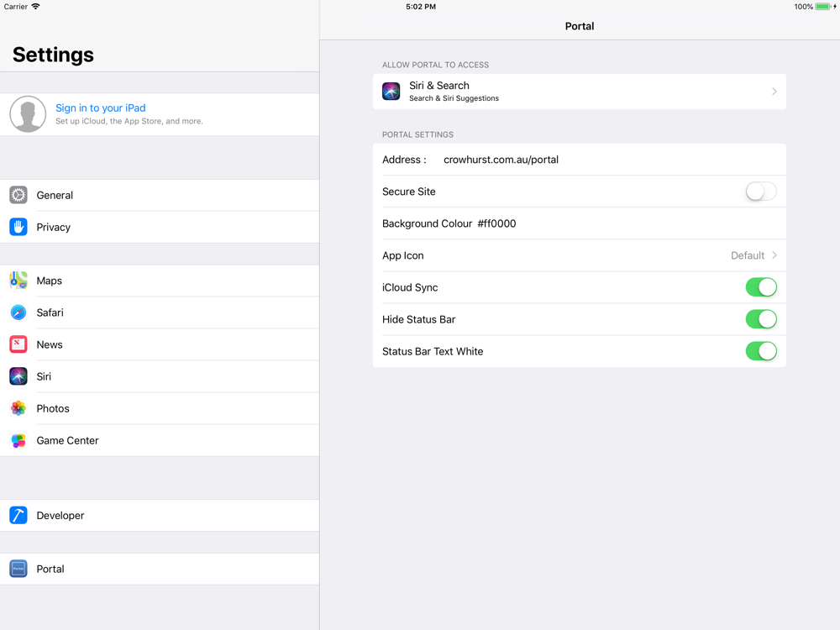Turn off Status Bar Text White
This screenshot has width=840, height=630.
tap(761, 351)
